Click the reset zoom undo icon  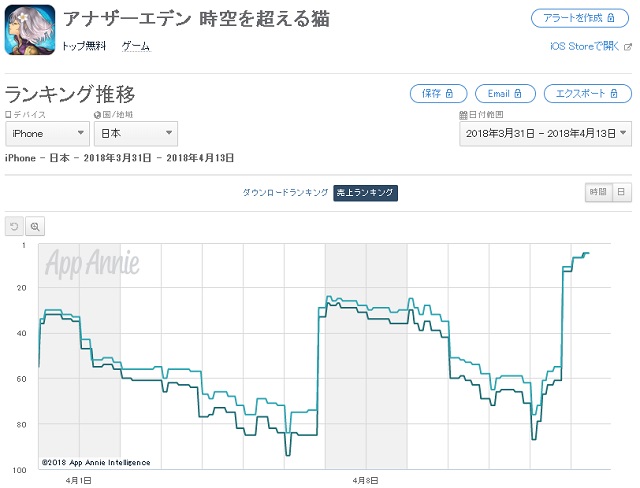pyautogui.click(x=14, y=226)
